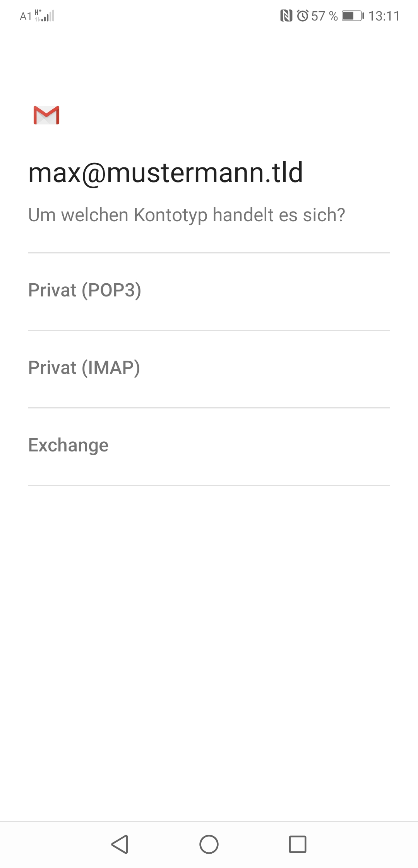Image resolution: width=418 pixels, height=868 pixels.
Task: Tap the H+ mobile data indicator
Action: pyautogui.click(x=38, y=12)
